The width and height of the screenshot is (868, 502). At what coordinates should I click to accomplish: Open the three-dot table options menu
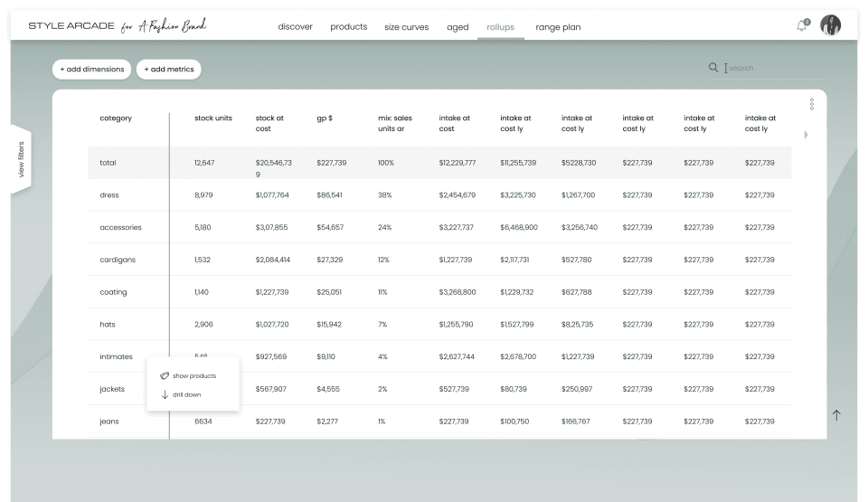click(812, 104)
